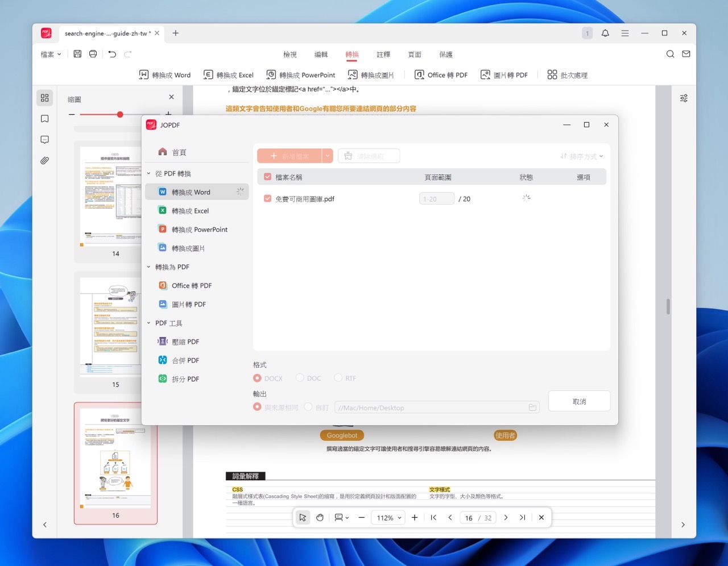The width and height of the screenshot is (728, 566).
Task: Click the print icon
Action: click(x=93, y=54)
